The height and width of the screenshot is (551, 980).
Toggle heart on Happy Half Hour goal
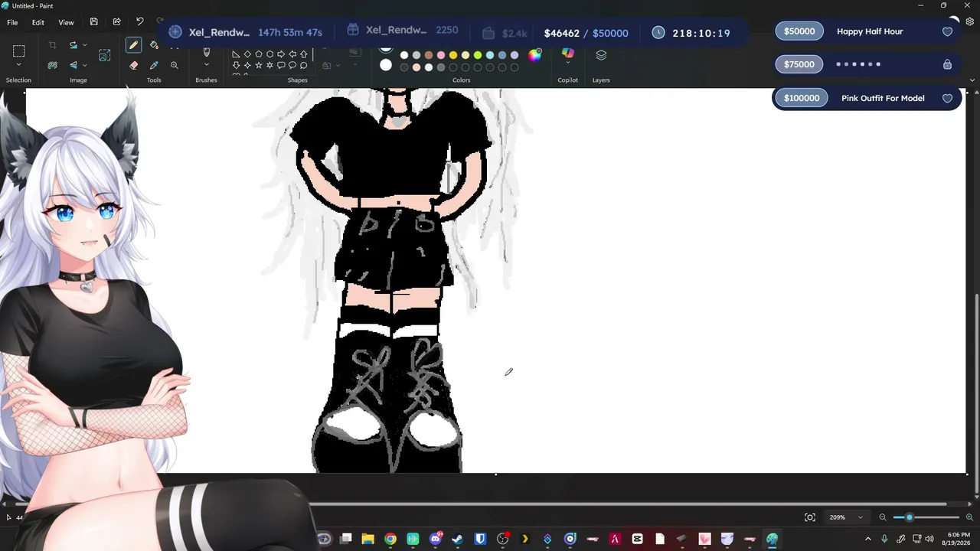(x=947, y=31)
